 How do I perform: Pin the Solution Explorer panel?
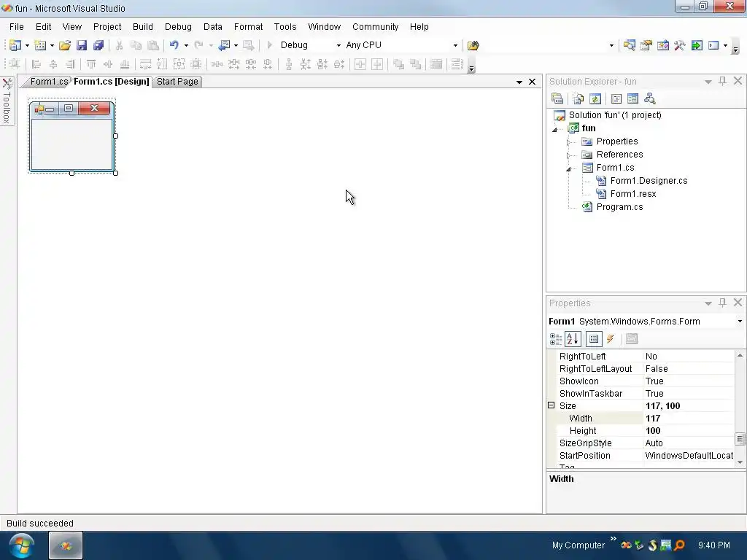[x=722, y=81]
